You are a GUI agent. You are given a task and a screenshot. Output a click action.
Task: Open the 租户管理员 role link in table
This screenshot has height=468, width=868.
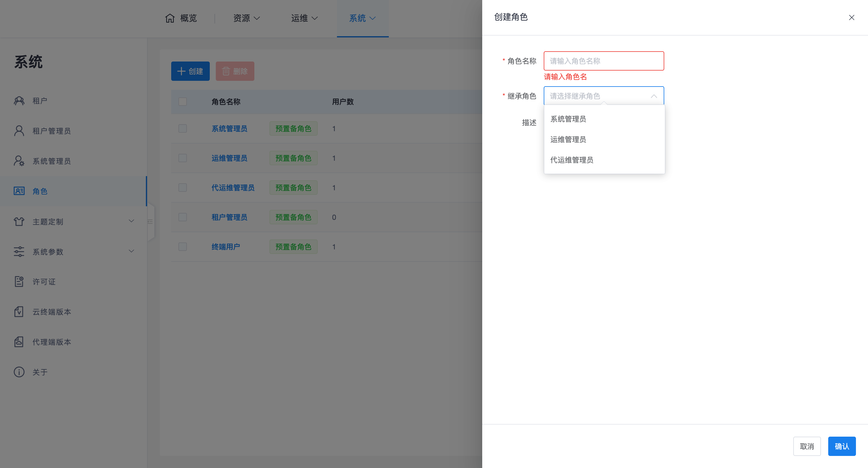(229, 217)
